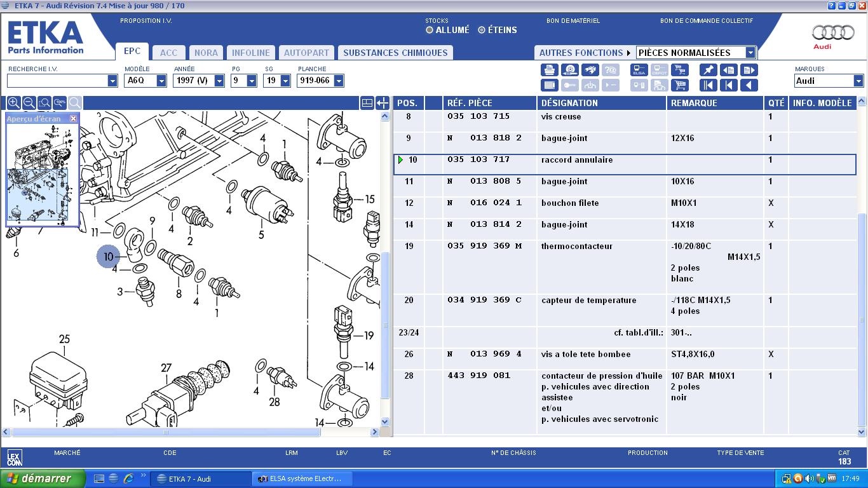Screen dimensions: 868x488
Task: Zoom in on the illustration
Action: pos(13,103)
